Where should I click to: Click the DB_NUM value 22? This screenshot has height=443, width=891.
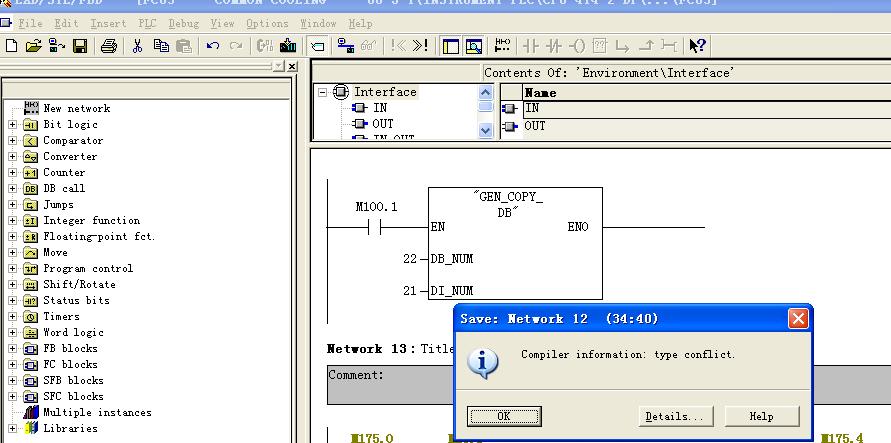pyautogui.click(x=410, y=259)
